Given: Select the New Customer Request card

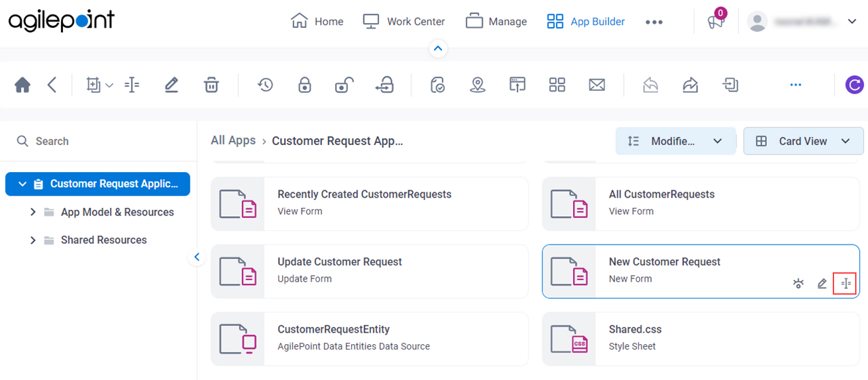Looking at the screenshot, I should point(701,272).
